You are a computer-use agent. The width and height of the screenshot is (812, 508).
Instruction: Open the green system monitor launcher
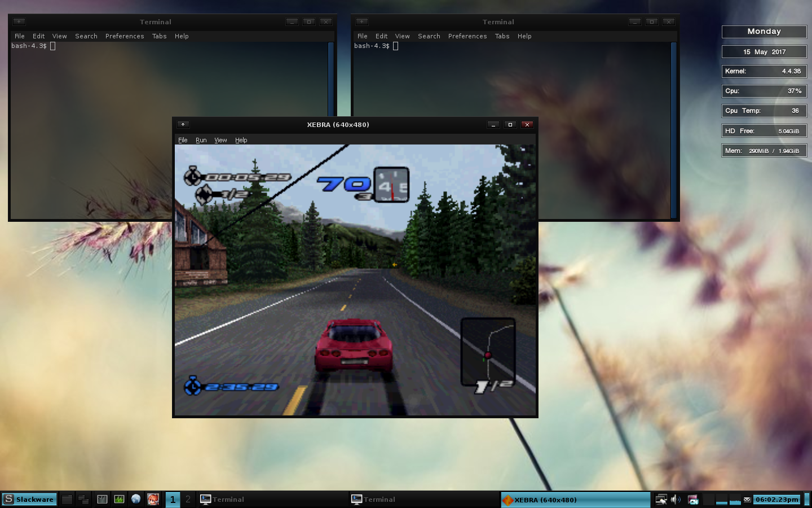[119, 500]
